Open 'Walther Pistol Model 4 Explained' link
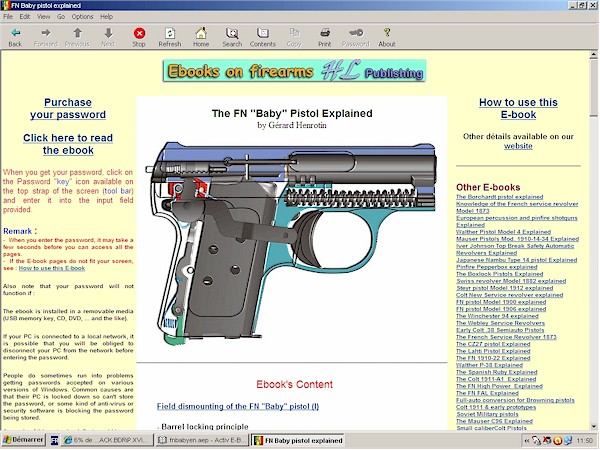The width and height of the screenshot is (600, 450). 503,232
